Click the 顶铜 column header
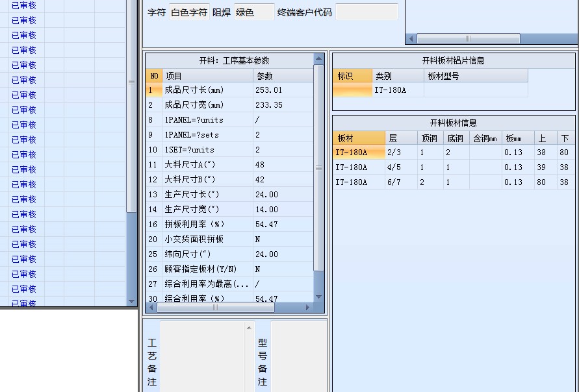The image size is (579, 392). (431, 138)
